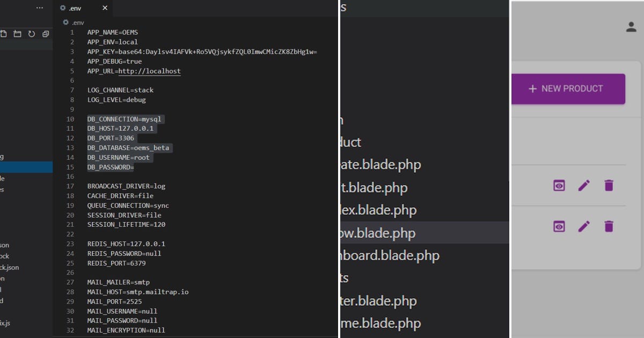
Task: Preview the first product via the eye icon
Action: tap(559, 186)
